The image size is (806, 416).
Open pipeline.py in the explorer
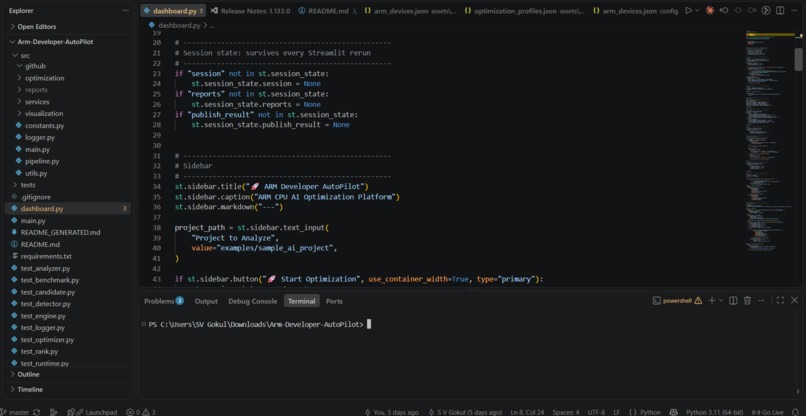(x=42, y=161)
